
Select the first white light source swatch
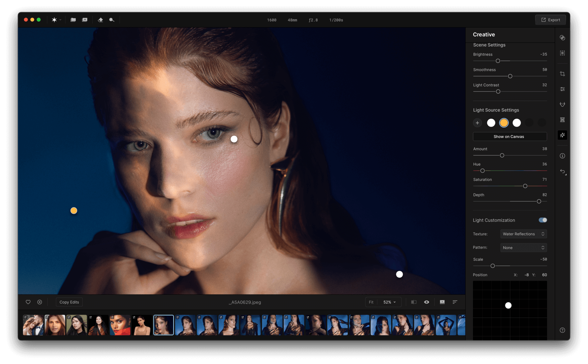click(x=491, y=123)
